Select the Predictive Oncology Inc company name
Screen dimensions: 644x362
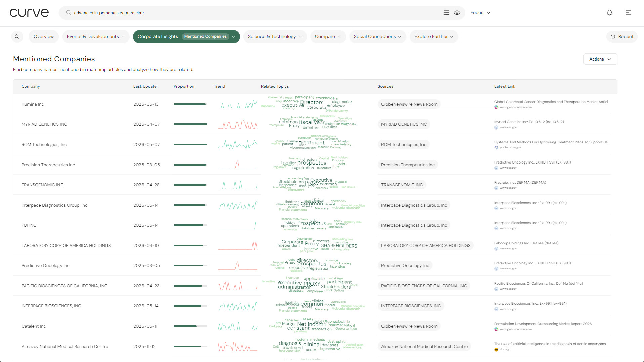click(x=45, y=266)
